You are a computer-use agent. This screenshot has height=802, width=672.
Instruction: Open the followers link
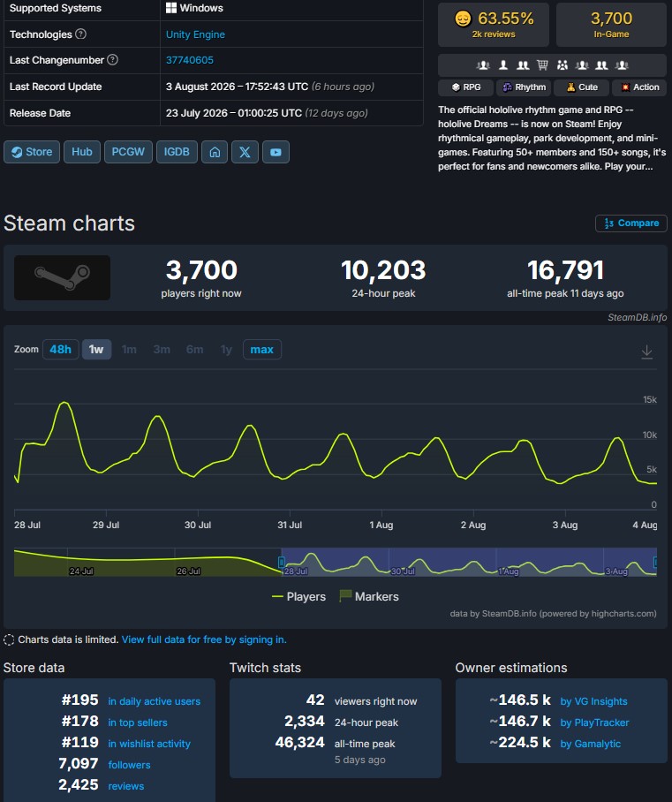[130, 765]
